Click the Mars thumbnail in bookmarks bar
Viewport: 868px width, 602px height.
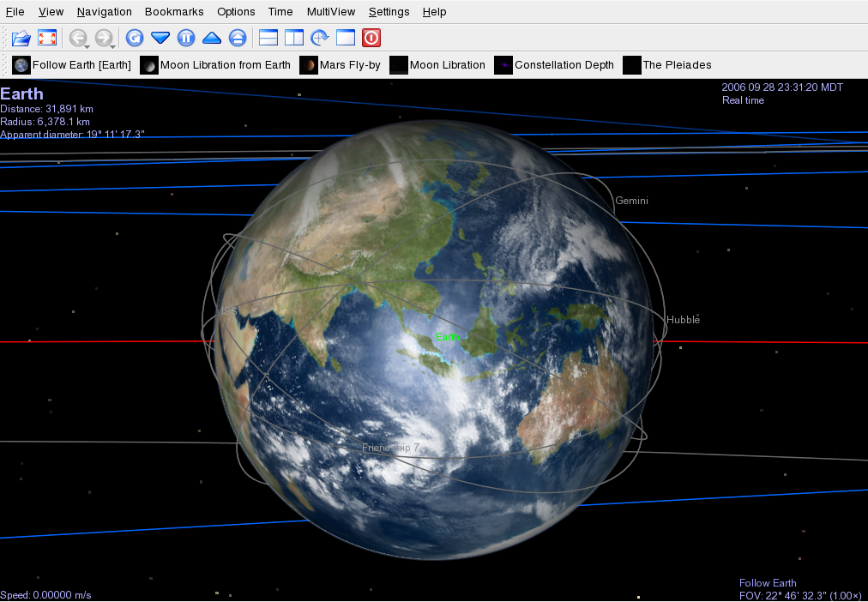pyautogui.click(x=308, y=64)
